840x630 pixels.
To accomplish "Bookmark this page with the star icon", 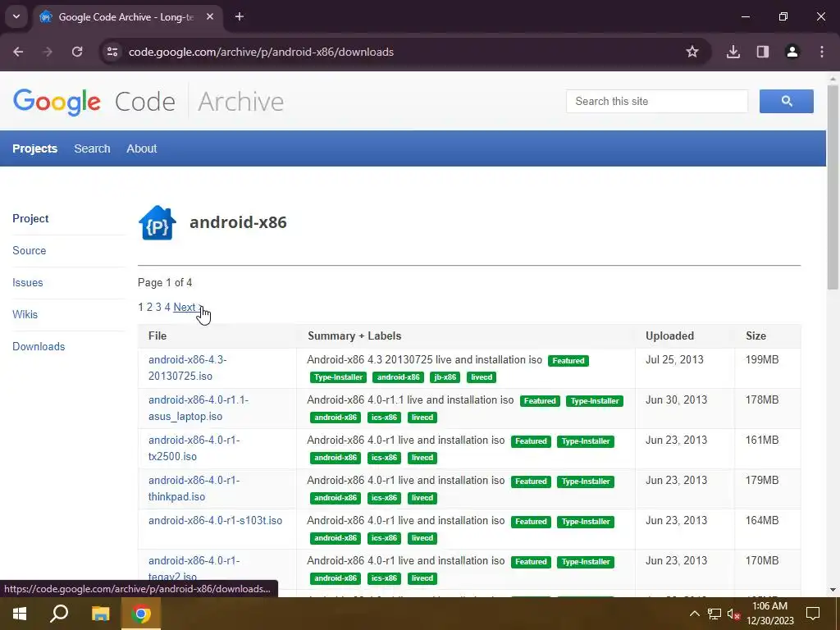I will click(x=692, y=52).
